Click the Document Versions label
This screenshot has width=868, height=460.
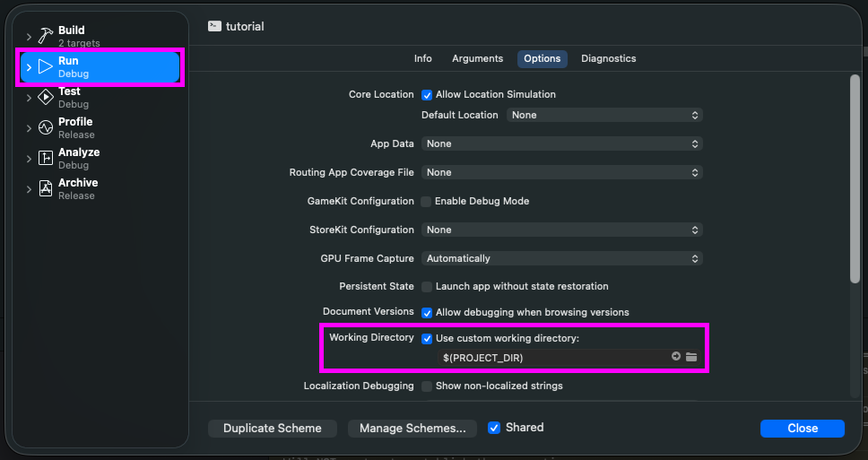pos(369,312)
